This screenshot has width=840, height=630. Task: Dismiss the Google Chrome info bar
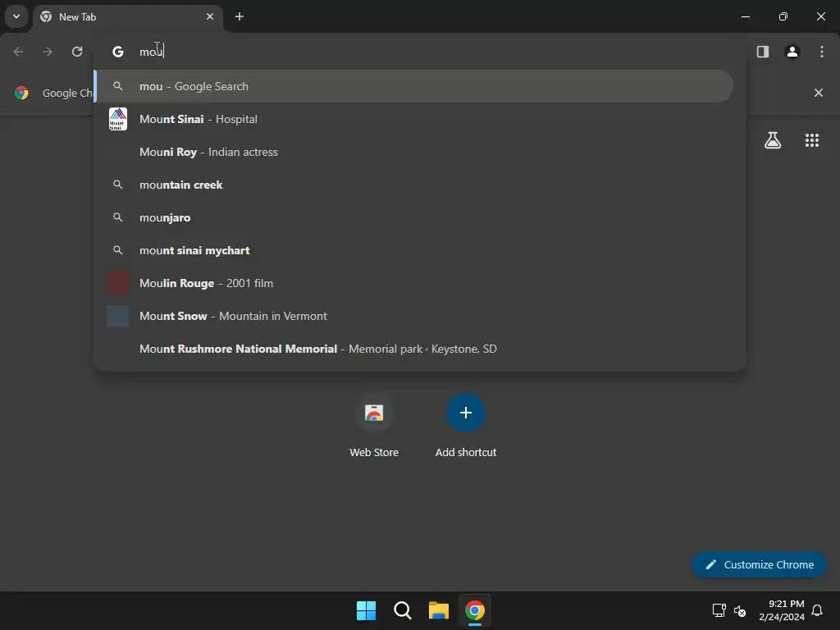coord(819,93)
